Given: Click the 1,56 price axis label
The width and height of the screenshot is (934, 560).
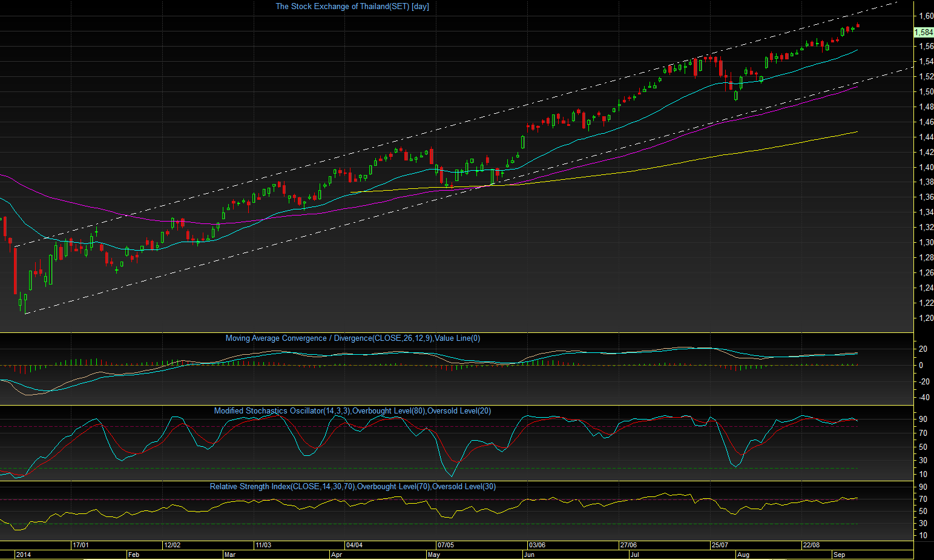Looking at the screenshot, I should coord(926,47).
